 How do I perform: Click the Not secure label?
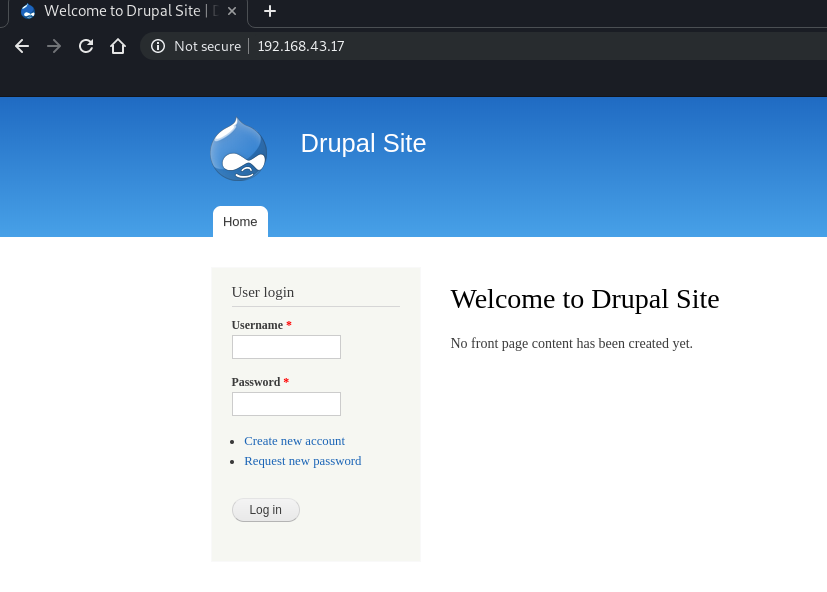pyautogui.click(x=207, y=46)
